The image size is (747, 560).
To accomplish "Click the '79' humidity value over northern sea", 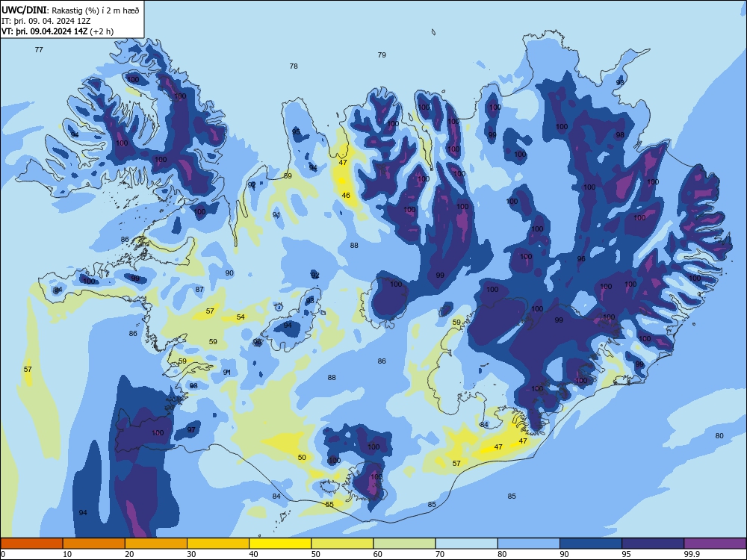I will pos(382,55).
